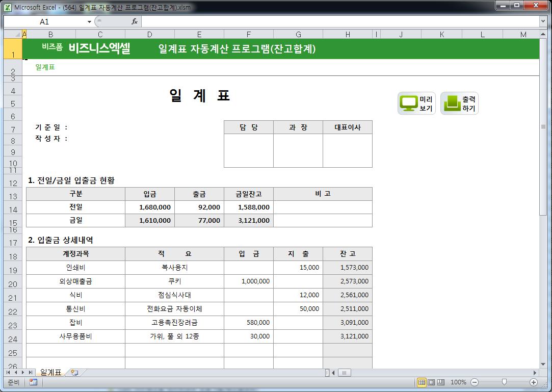This screenshot has height=392, width=552.
Task: Click the macro recording status bar icon
Action: [x=34, y=382]
